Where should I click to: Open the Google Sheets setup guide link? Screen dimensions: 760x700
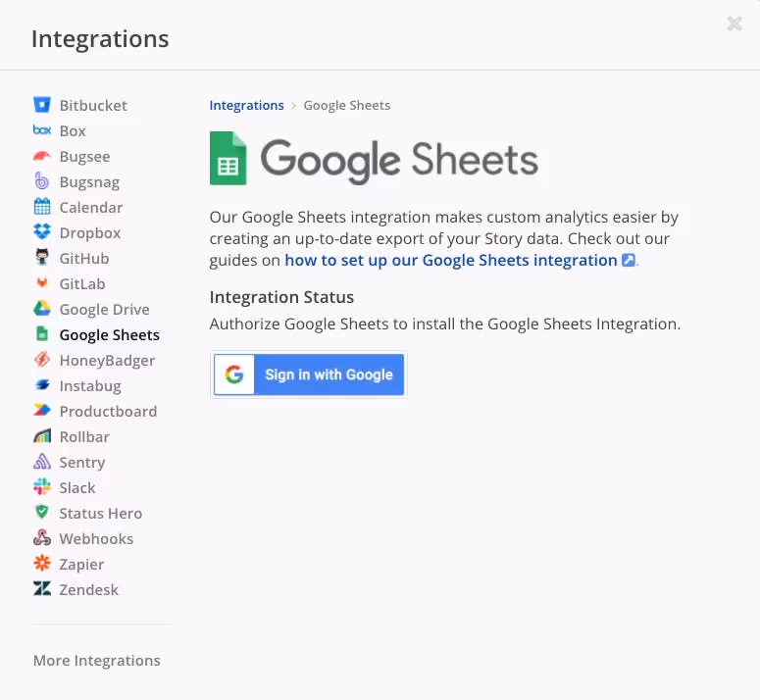coord(451,260)
